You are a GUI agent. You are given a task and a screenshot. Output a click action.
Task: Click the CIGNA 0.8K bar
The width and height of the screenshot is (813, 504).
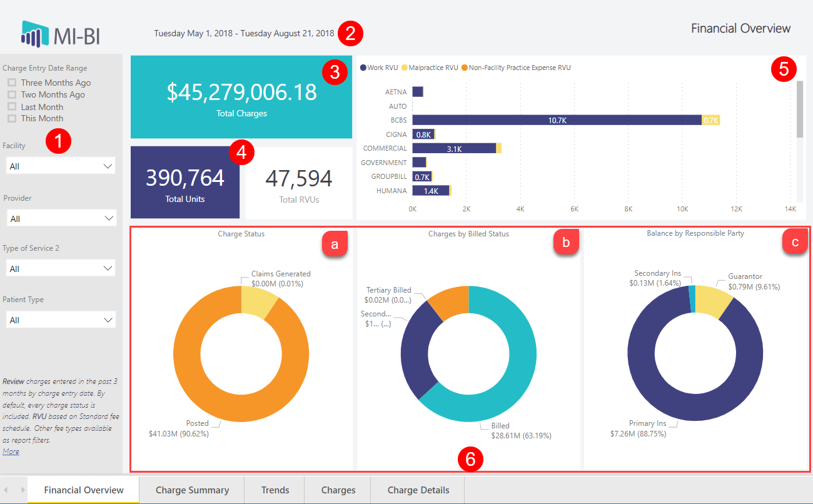pyautogui.click(x=423, y=134)
